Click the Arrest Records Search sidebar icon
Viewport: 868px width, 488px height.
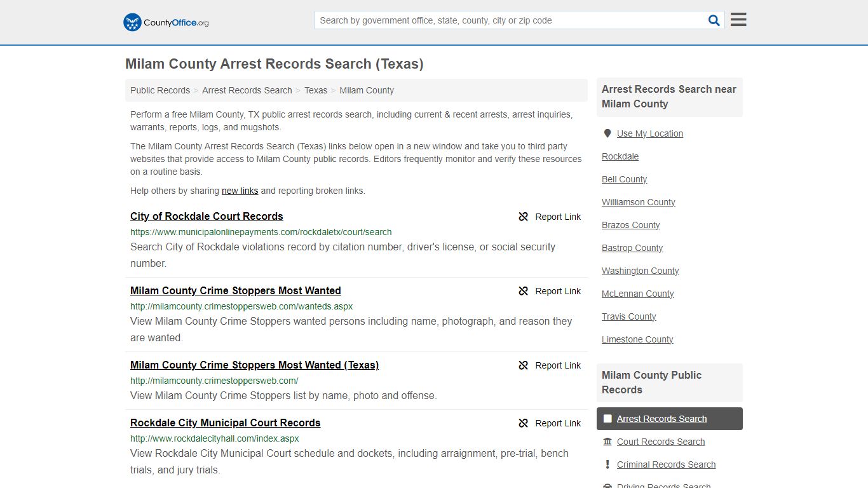click(x=607, y=419)
